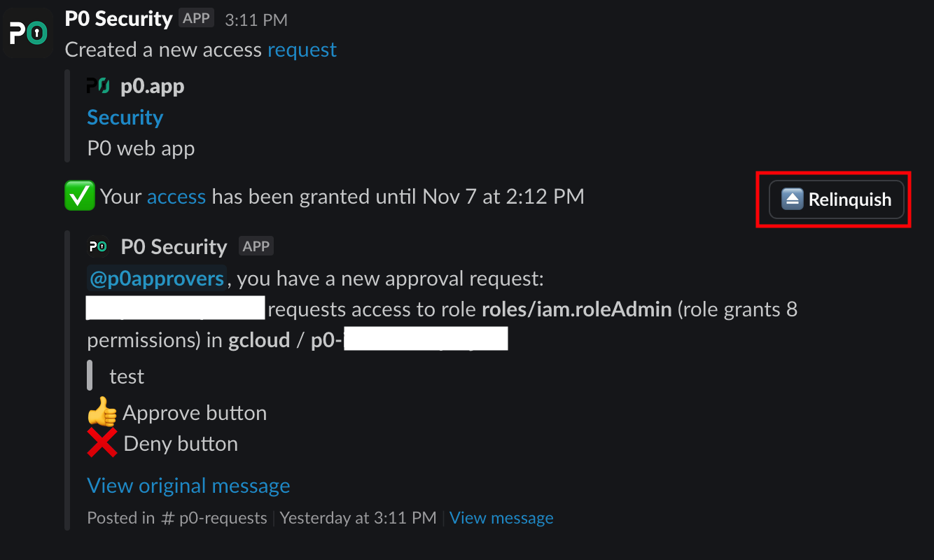Click the P0 Security name in the quoted message

174,246
